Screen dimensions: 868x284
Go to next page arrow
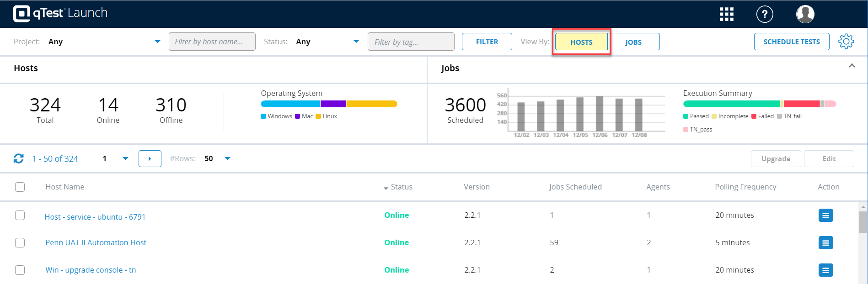coord(150,159)
